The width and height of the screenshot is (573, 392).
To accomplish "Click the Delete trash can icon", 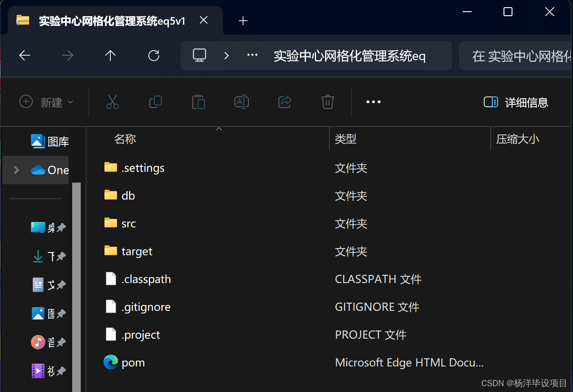I will click(x=328, y=102).
